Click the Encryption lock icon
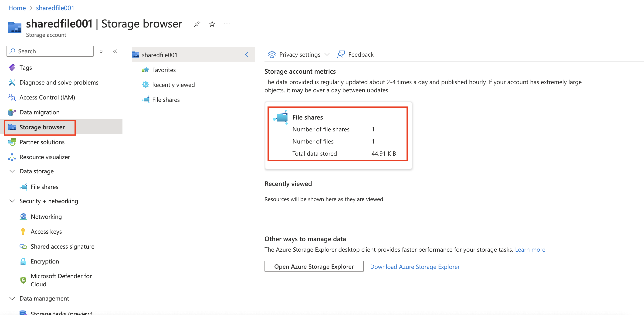The height and width of the screenshot is (315, 644). point(23,261)
